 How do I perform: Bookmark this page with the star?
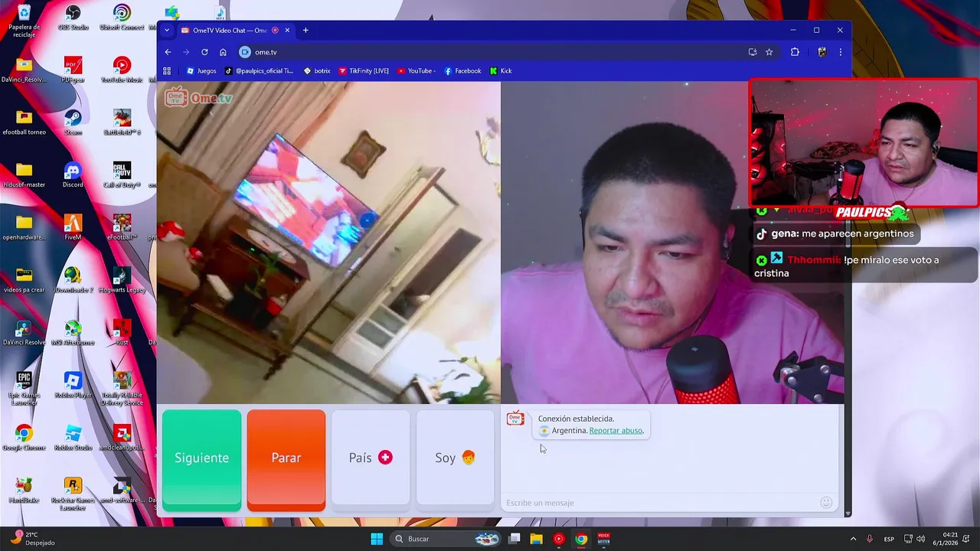point(769,52)
